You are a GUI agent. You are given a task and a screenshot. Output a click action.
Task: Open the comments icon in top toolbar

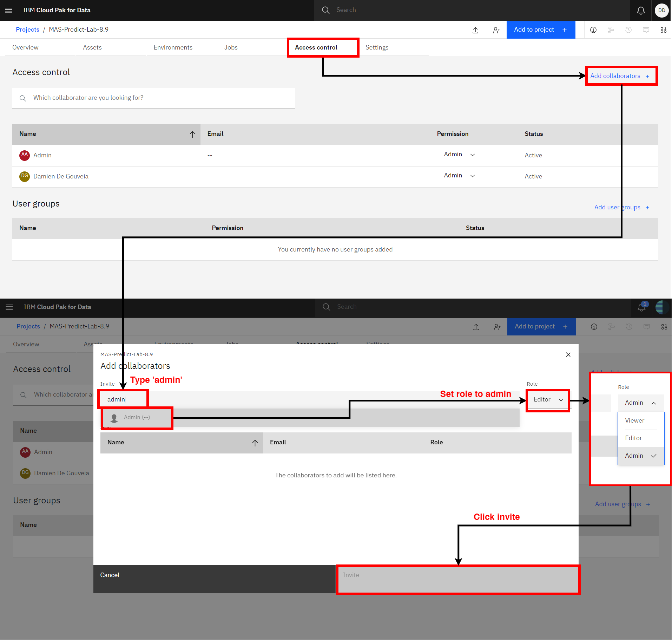[x=646, y=30]
